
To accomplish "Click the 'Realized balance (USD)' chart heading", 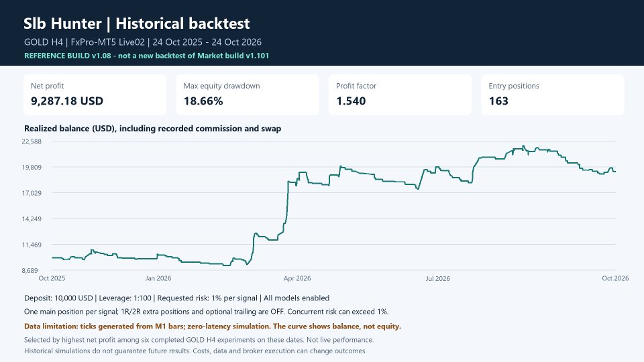I will click(152, 129).
